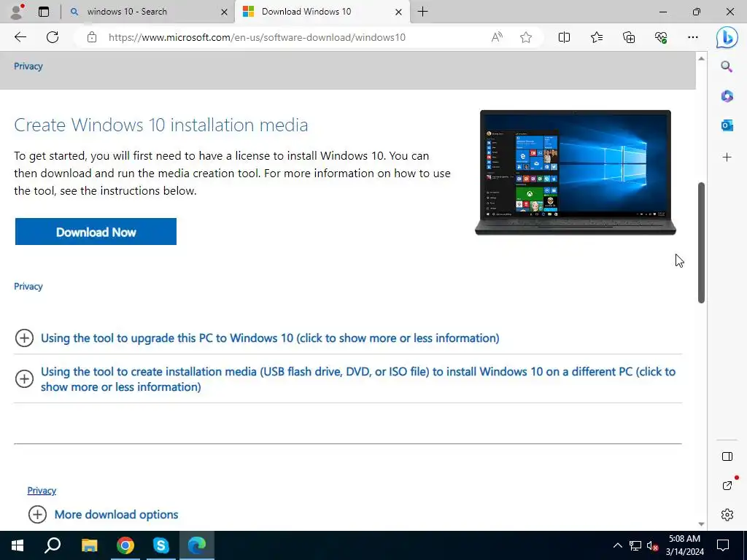747x560 pixels.
Task: Toggle sidebar layout icon
Action: pyautogui.click(x=727, y=456)
